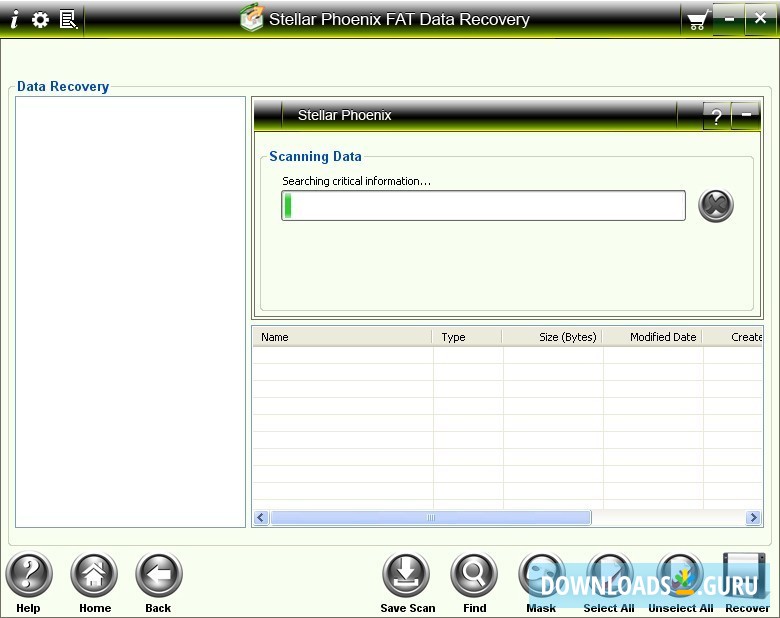Open help with the question mark in Stellar Phoenix panel
This screenshot has width=780, height=618.
coord(716,117)
